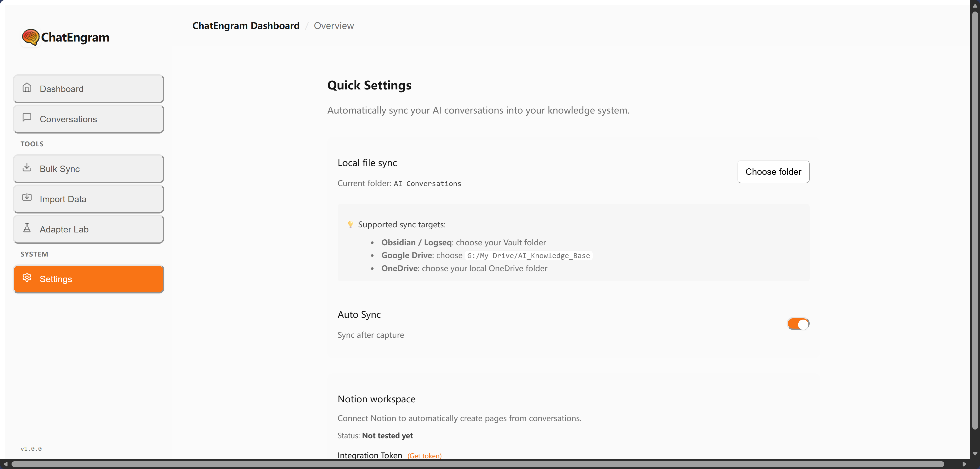This screenshot has height=469, width=980.
Task: Open the Bulk Sync tool
Action: click(x=88, y=168)
